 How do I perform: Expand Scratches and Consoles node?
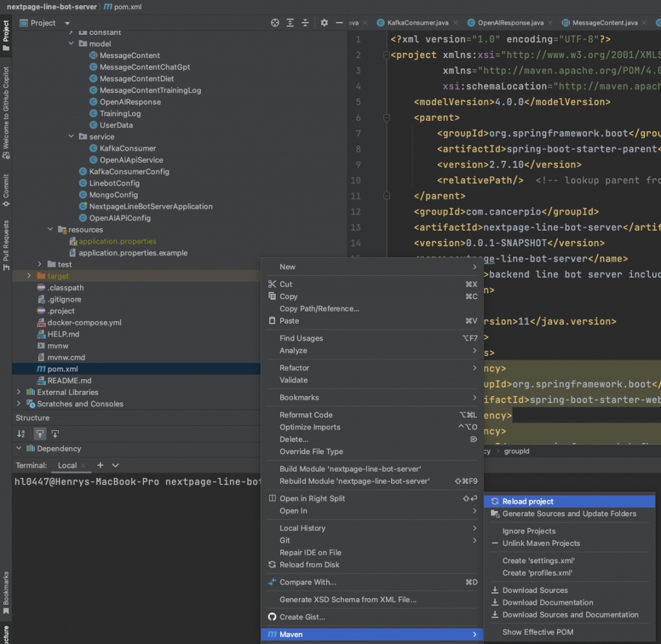[x=19, y=404]
